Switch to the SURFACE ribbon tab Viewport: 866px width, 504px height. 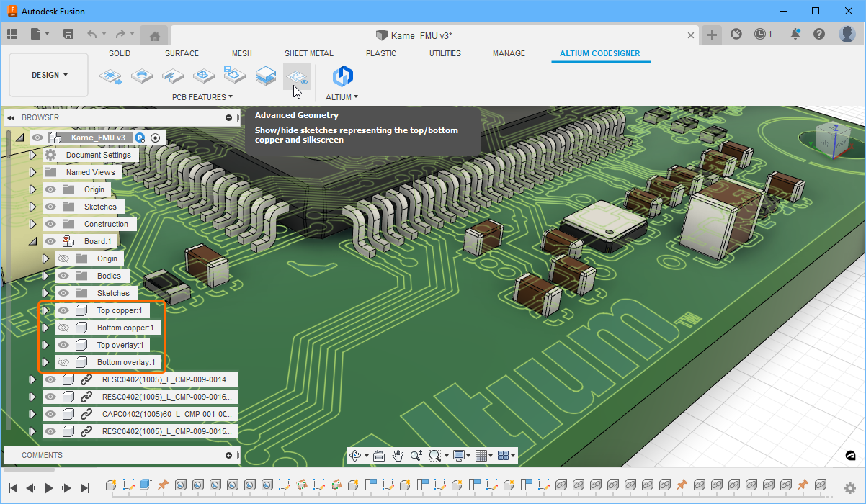(182, 53)
